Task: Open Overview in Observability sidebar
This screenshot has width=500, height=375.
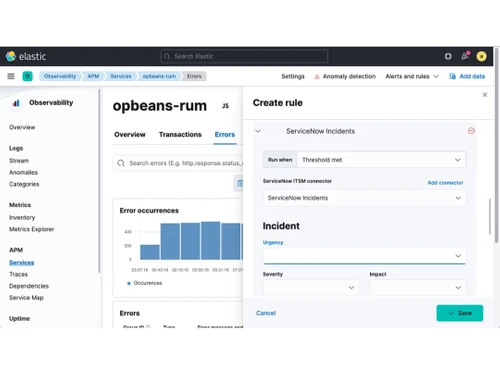Action: coord(22,127)
